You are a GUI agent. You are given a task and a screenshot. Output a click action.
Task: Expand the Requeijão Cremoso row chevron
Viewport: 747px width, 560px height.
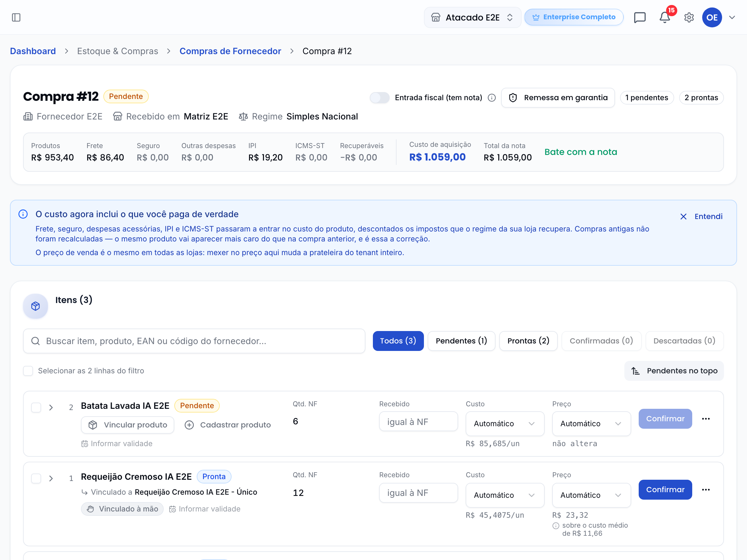tap(51, 478)
